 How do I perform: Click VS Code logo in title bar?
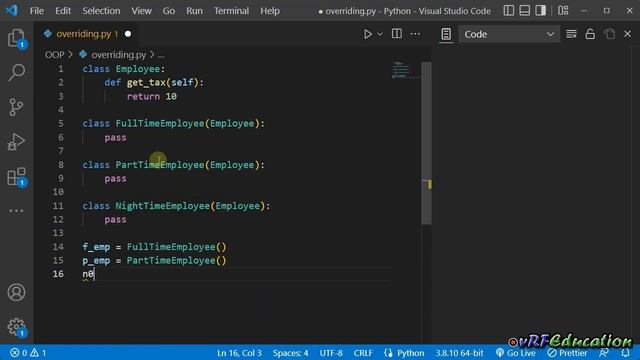click(x=12, y=10)
